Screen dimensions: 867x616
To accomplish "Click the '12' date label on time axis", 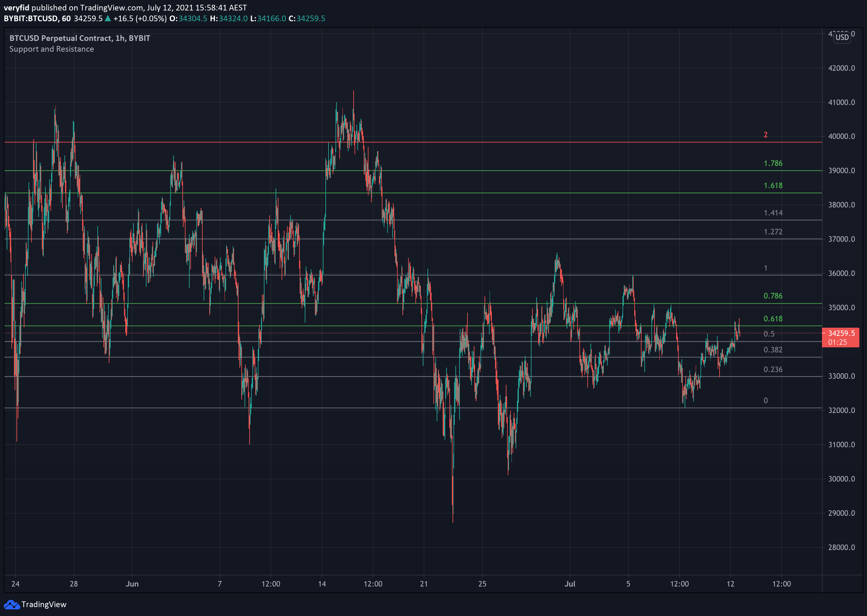I will point(731,584).
